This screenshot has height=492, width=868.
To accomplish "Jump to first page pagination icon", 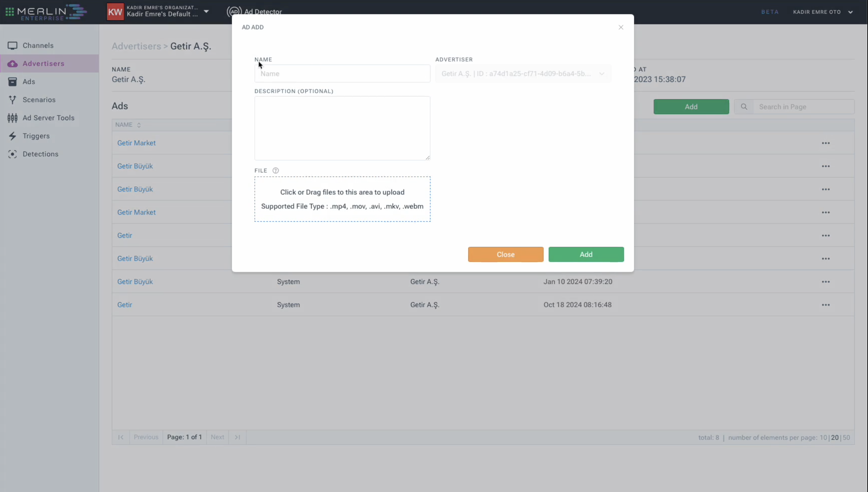I will click(x=121, y=437).
